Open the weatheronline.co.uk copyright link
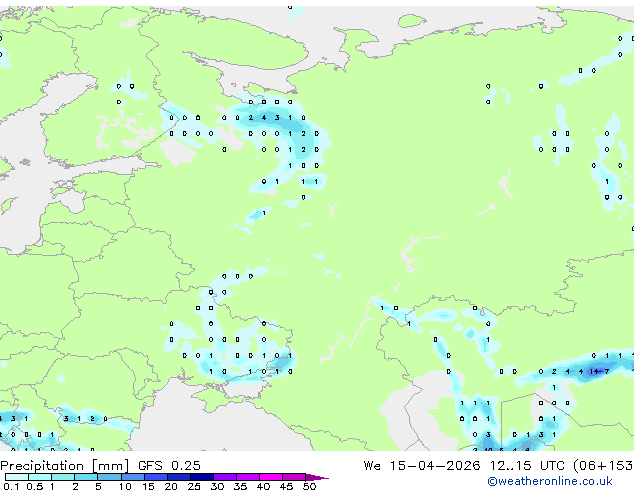Image resolution: width=634 pixels, height=490 pixels. click(x=549, y=481)
